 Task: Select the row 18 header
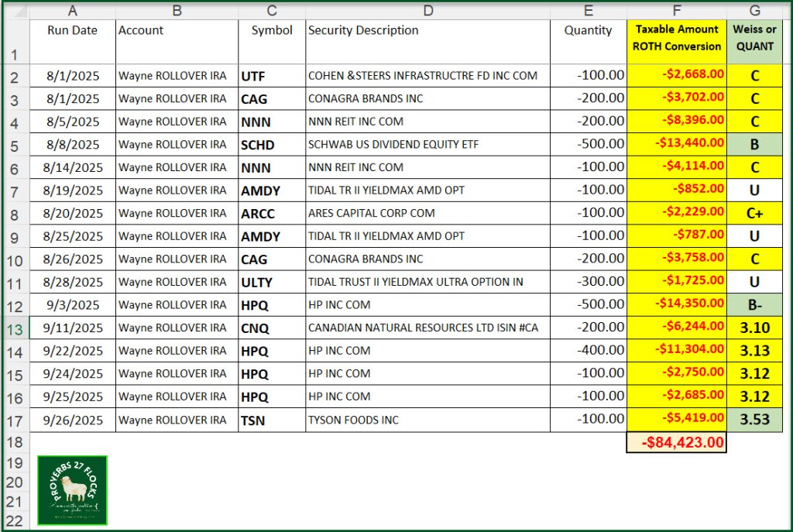(x=15, y=442)
